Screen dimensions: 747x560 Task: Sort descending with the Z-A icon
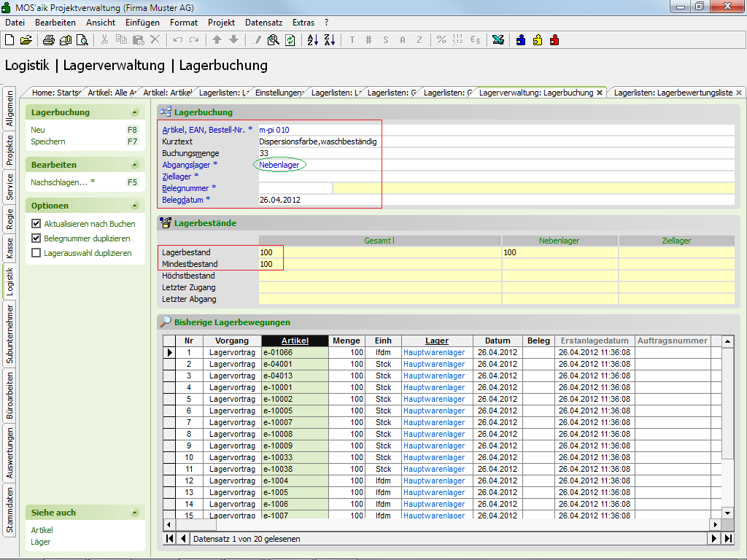(328, 40)
